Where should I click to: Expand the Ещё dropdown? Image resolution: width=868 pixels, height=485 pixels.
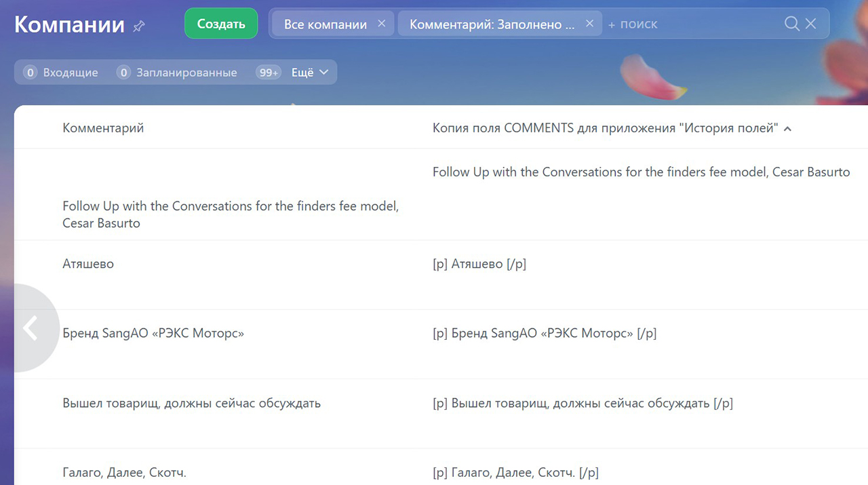pyautogui.click(x=310, y=73)
